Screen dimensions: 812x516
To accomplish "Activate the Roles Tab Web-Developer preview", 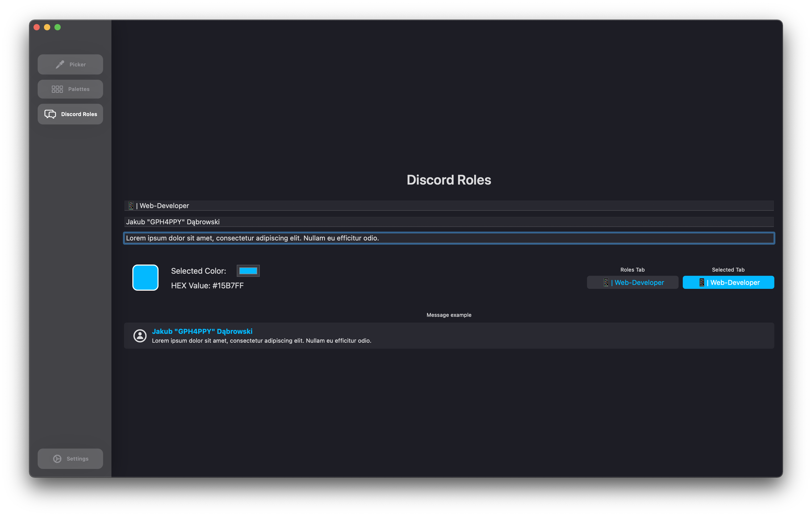I will click(632, 282).
